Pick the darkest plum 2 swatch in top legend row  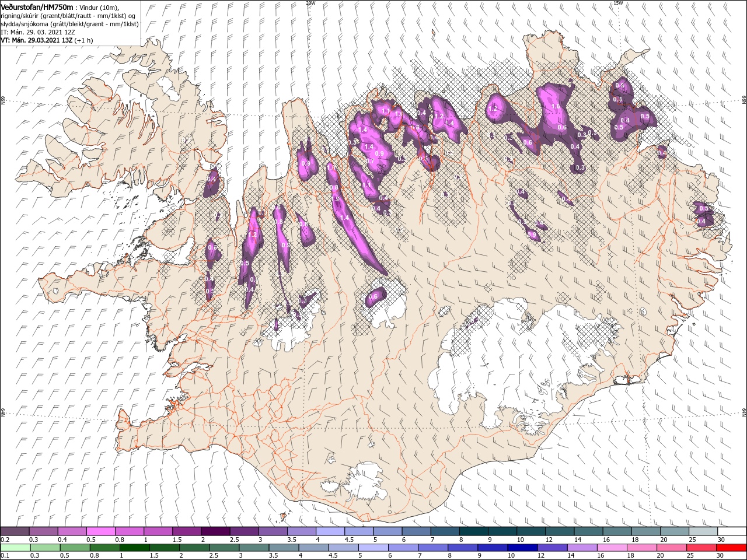coord(215,531)
